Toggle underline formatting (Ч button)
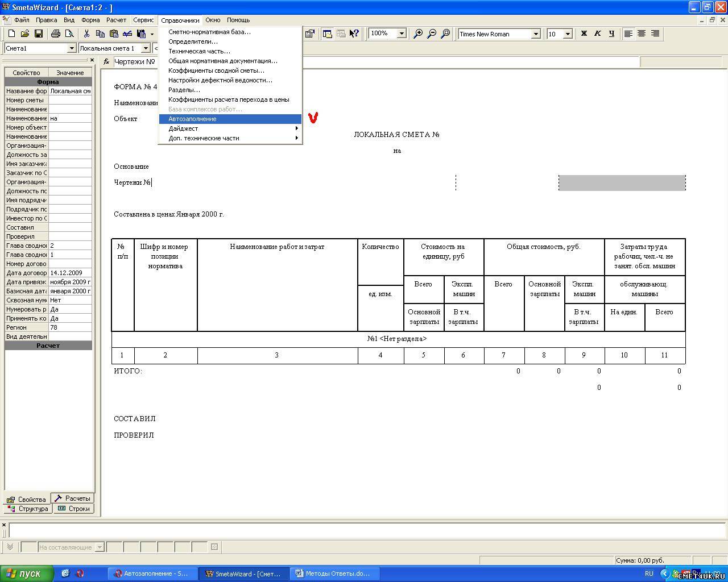 click(x=611, y=34)
